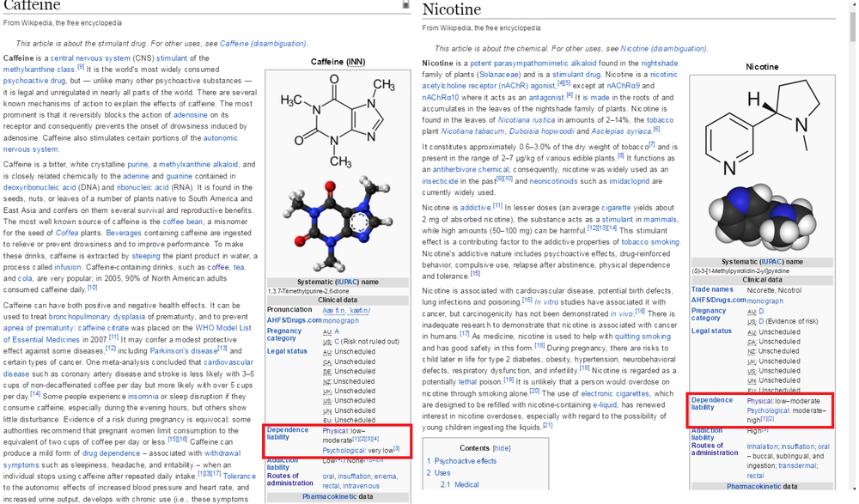Open the Caffeine (disambiguation) link

[263, 43]
